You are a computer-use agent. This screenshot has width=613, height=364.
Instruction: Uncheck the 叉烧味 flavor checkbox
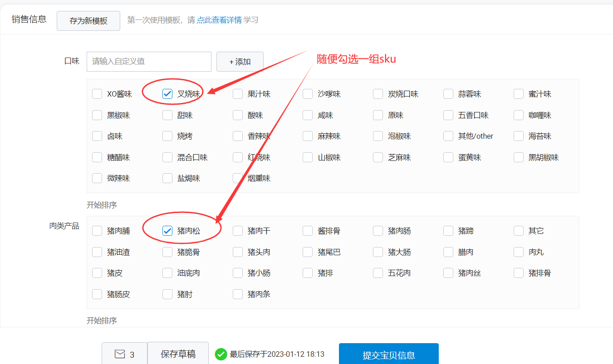[x=167, y=94]
